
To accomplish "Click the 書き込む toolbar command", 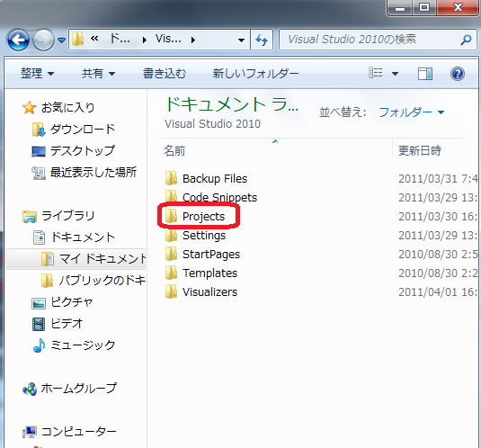I will coord(165,74).
